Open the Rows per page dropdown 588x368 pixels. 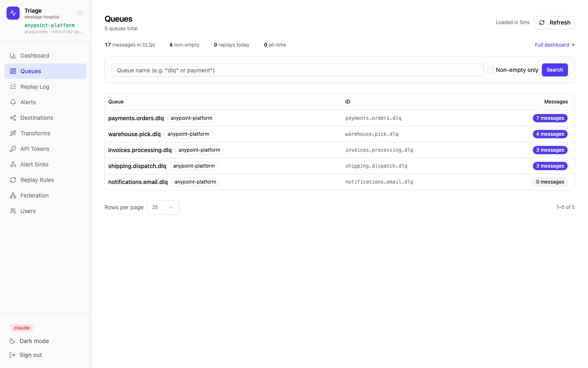tap(163, 207)
